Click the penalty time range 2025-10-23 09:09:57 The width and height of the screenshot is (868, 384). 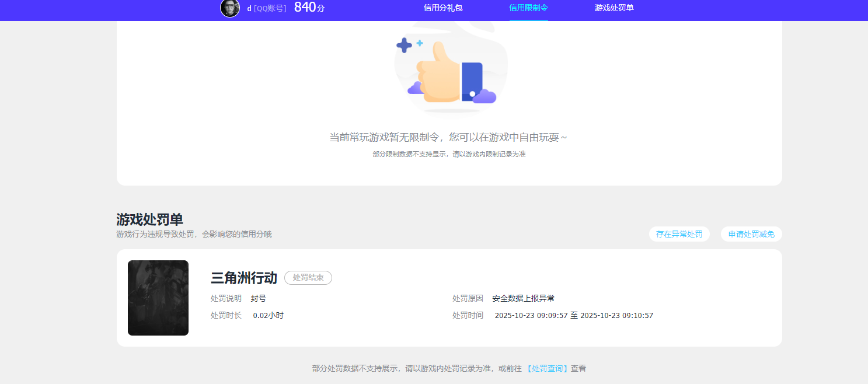pos(574,316)
